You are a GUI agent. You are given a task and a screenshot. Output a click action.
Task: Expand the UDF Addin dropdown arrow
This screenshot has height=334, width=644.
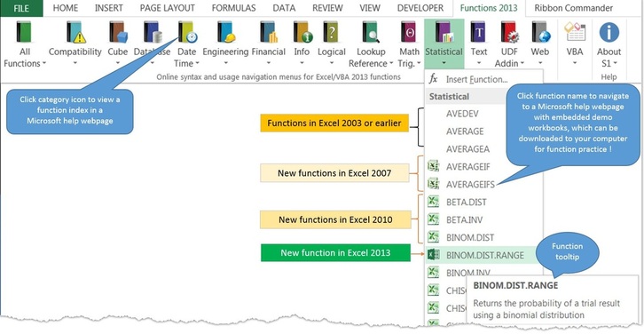pos(522,64)
